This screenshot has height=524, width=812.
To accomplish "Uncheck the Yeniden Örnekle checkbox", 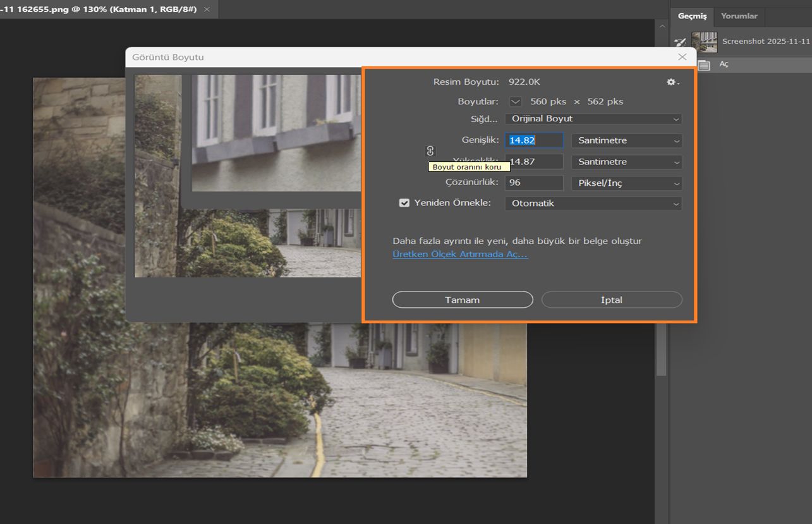I will click(x=404, y=204).
